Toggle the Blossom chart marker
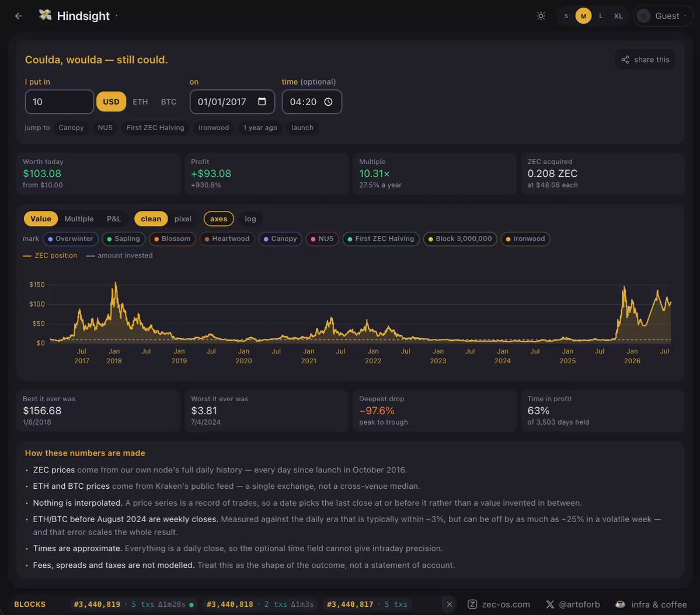The width and height of the screenshot is (700, 615). click(x=172, y=239)
